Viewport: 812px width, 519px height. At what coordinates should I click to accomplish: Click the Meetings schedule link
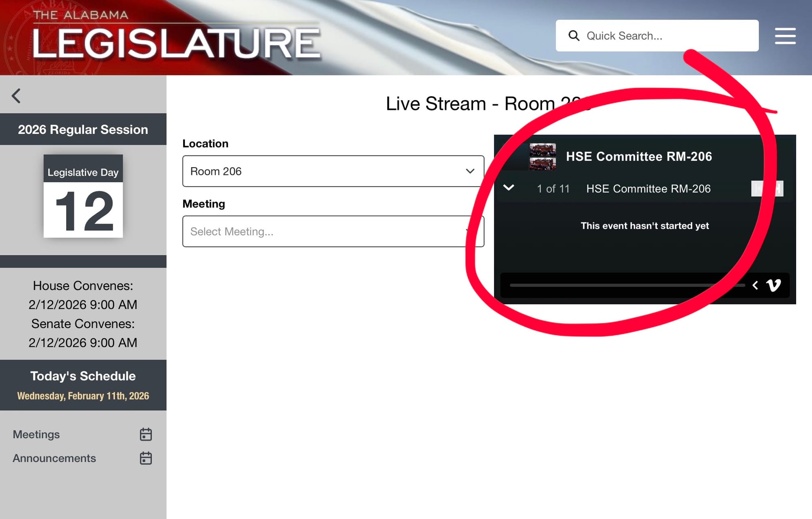click(36, 434)
